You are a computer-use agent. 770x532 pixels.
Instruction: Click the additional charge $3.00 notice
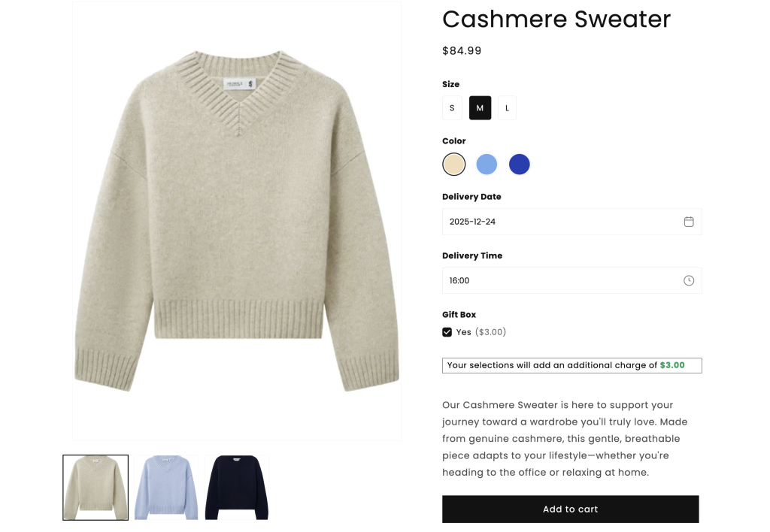571,366
